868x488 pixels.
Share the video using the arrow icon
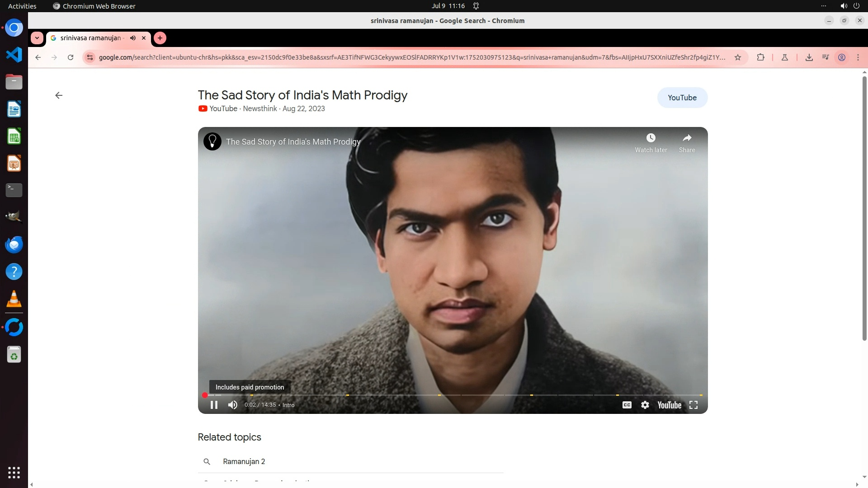687,138
